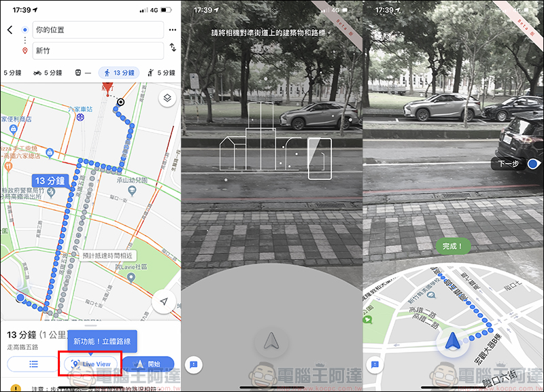The height and width of the screenshot is (392, 544).
Task: Tap the back arrow beside the origin field
Action: [x=10, y=30]
